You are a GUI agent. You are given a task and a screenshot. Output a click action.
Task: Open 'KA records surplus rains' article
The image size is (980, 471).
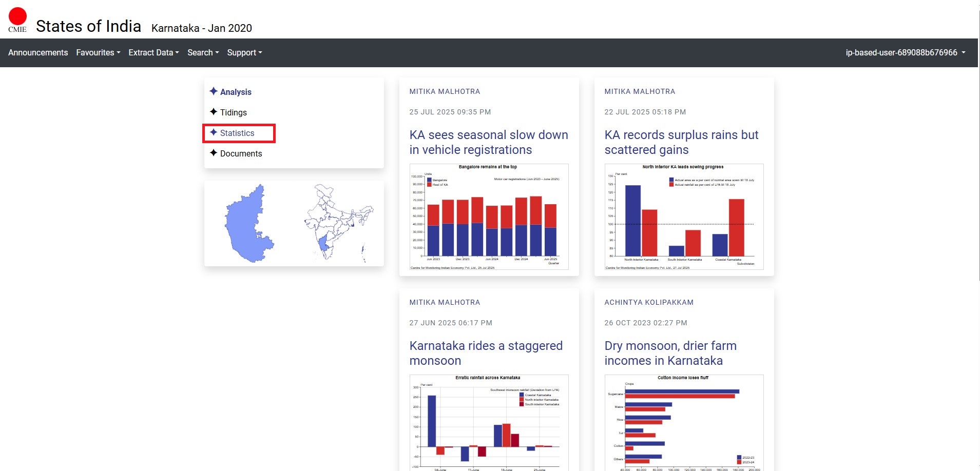[x=681, y=142]
